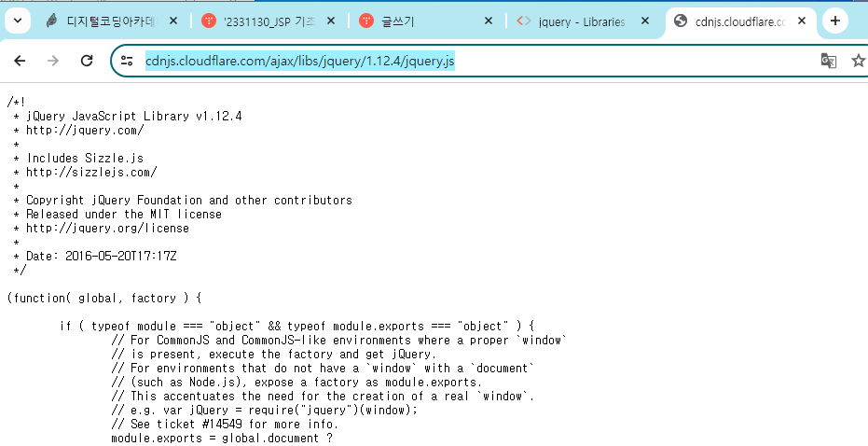Click the text "http://sizzlejs.com/"
Screen dimensions: 868x446
(91, 173)
